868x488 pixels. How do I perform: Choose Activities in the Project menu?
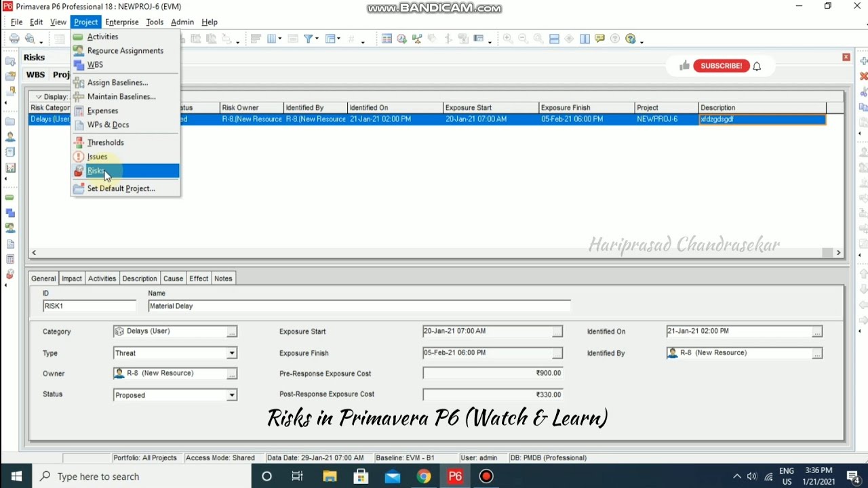point(125,37)
